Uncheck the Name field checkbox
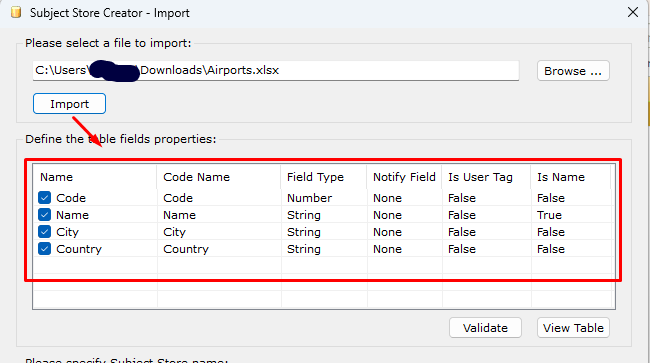 coord(44,215)
